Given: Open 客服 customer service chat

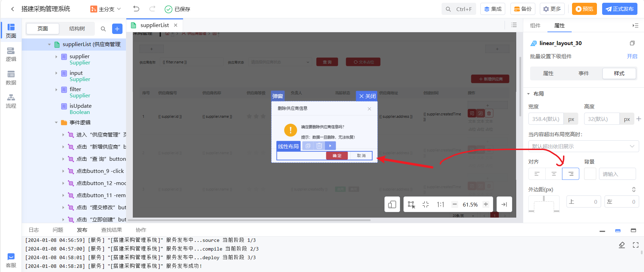Looking at the screenshot, I should pos(11,260).
